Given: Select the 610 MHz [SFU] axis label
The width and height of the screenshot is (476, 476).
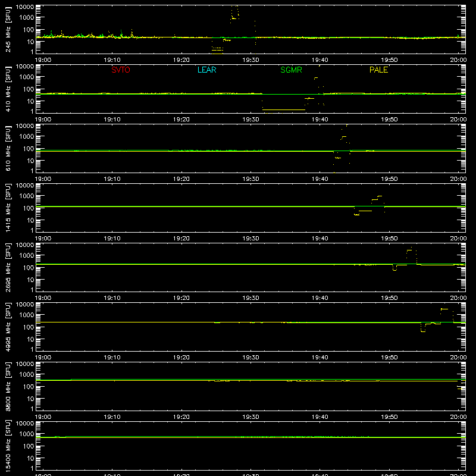Looking at the screenshot, I should tap(8, 148).
